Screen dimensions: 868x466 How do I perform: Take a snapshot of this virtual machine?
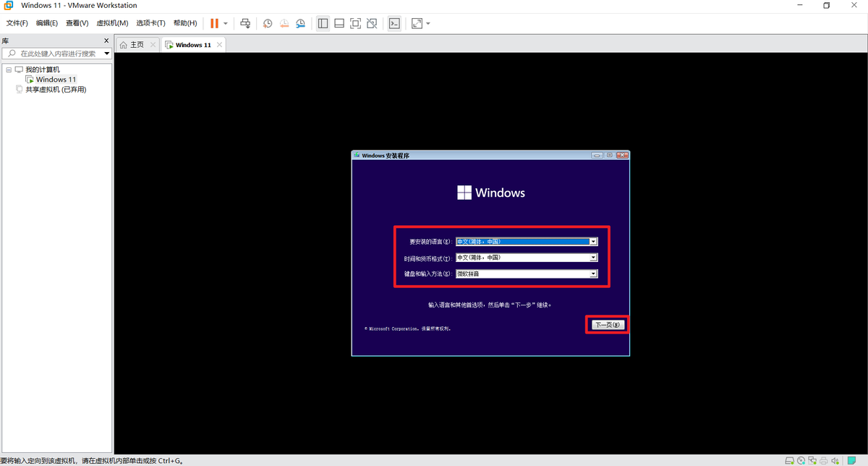point(268,23)
